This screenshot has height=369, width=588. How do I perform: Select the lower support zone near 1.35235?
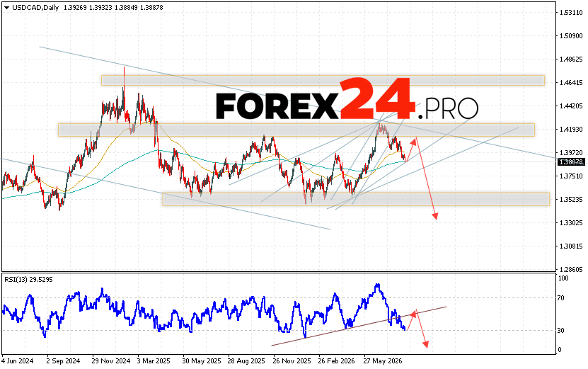pos(356,199)
